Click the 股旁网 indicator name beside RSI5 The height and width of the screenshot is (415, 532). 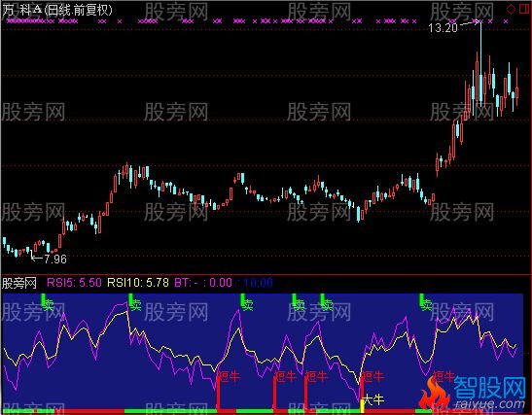pyautogui.click(x=19, y=283)
